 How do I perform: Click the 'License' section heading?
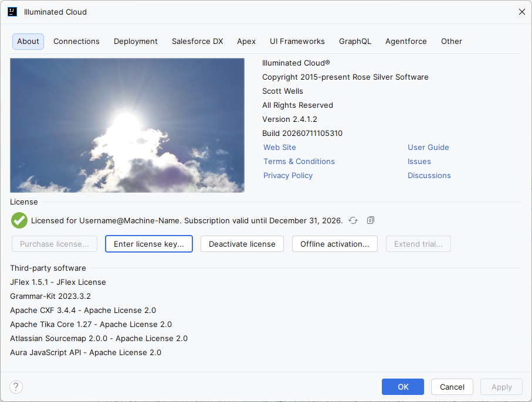tap(23, 202)
